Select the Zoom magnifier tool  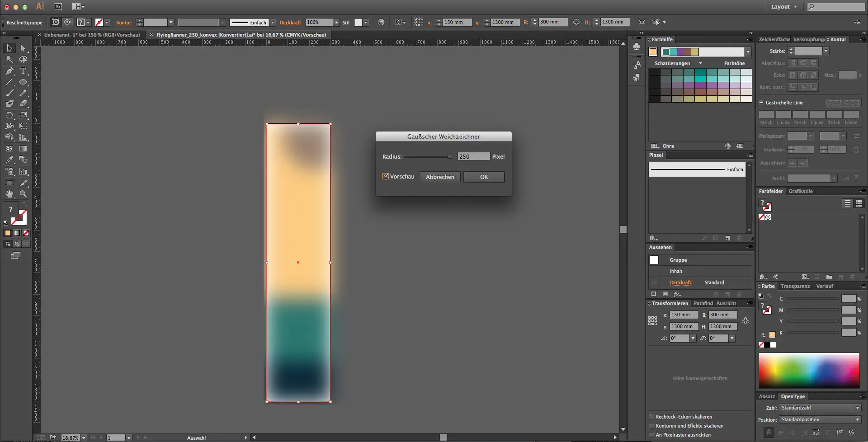click(23, 194)
